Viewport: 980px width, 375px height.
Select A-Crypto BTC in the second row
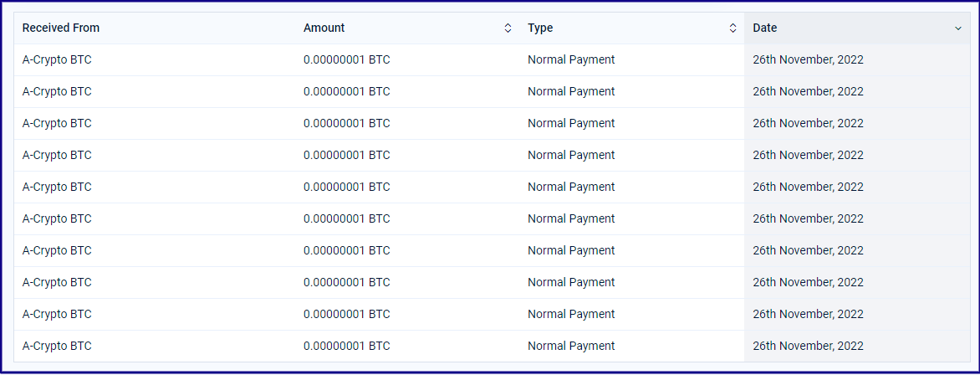tap(57, 91)
